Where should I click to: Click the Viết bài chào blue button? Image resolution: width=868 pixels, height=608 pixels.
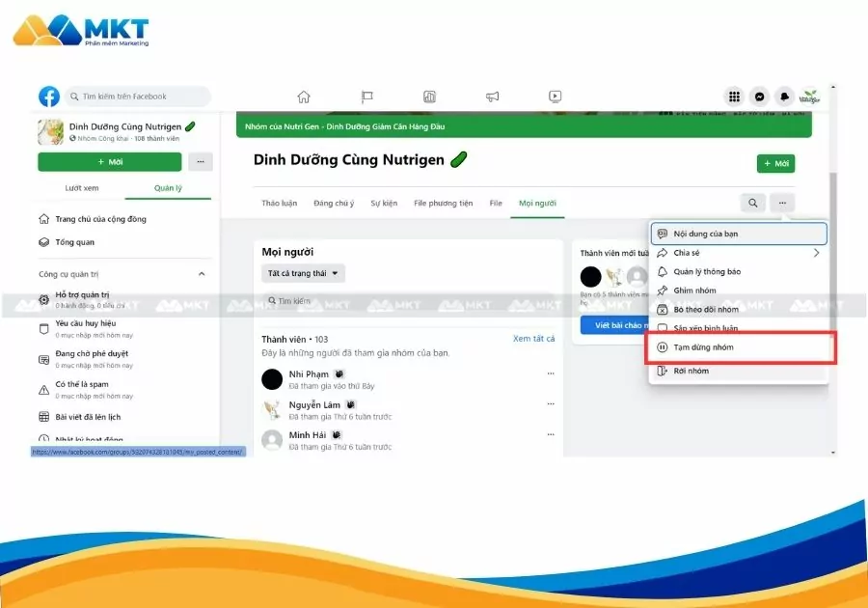click(x=615, y=325)
